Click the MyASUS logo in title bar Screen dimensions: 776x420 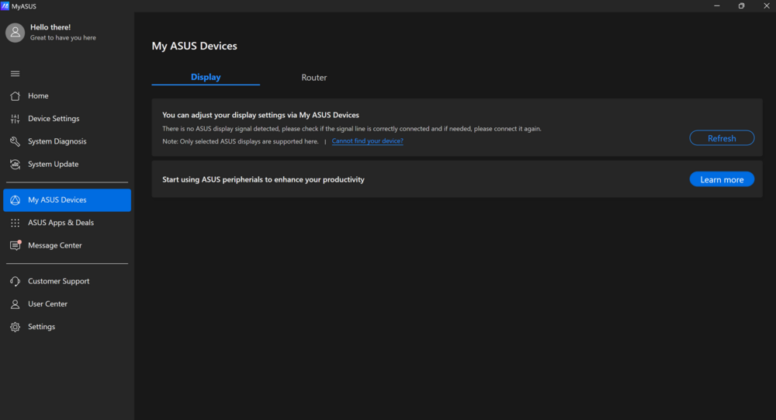[5, 6]
